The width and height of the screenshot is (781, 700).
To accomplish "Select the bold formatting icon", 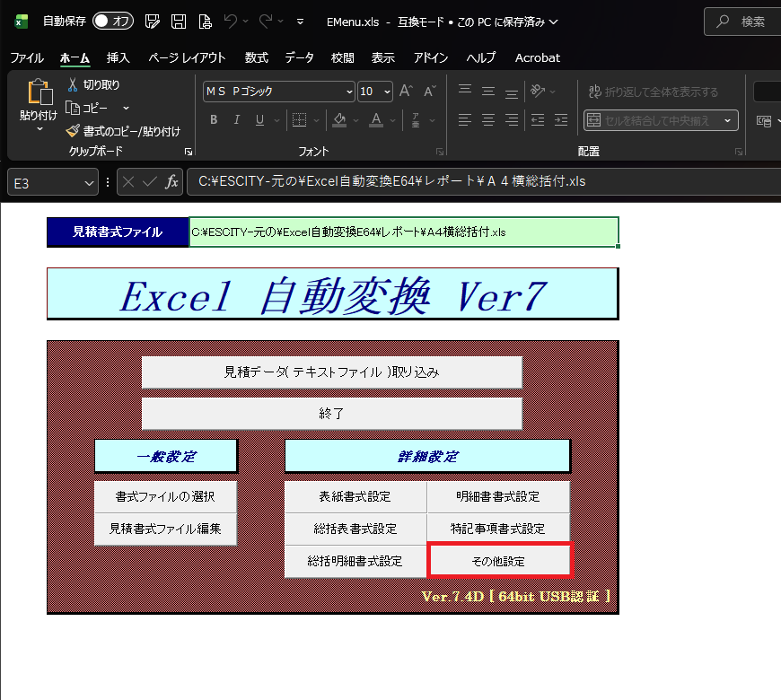I will (x=215, y=119).
